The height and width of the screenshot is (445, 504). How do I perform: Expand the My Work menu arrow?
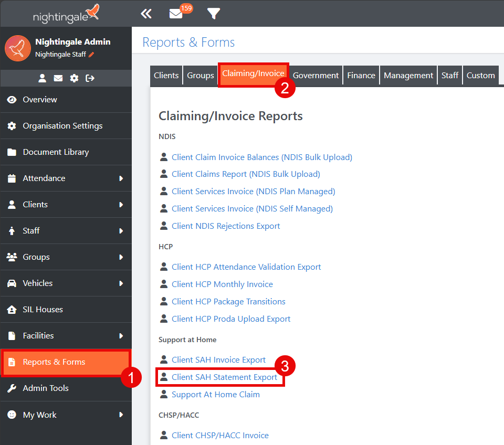click(121, 415)
